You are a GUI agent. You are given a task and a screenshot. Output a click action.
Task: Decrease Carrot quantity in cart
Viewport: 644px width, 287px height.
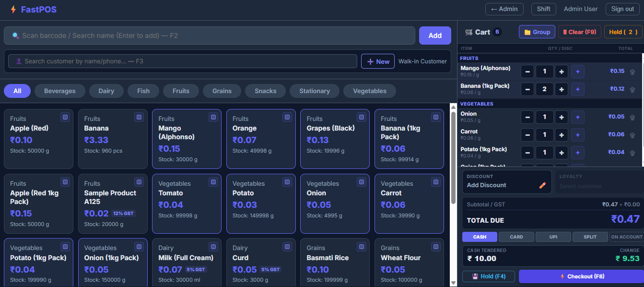[x=527, y=135]
